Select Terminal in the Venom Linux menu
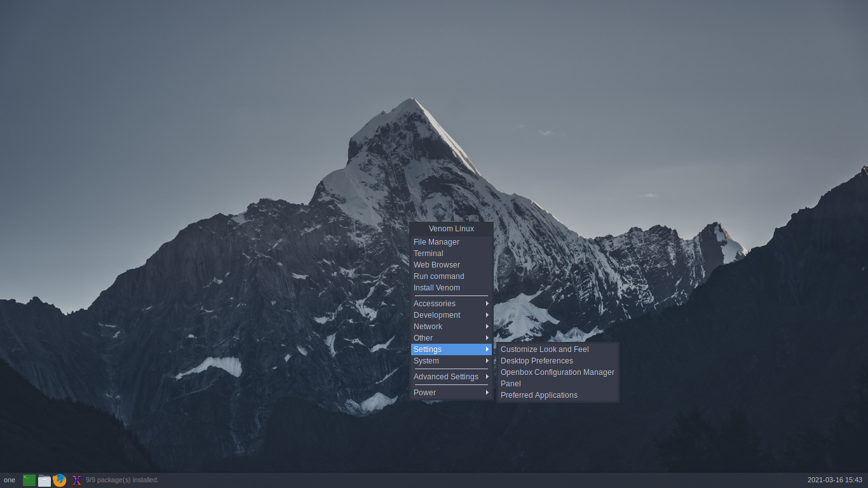This screenshot has height=488, width=868. [451, 254]
